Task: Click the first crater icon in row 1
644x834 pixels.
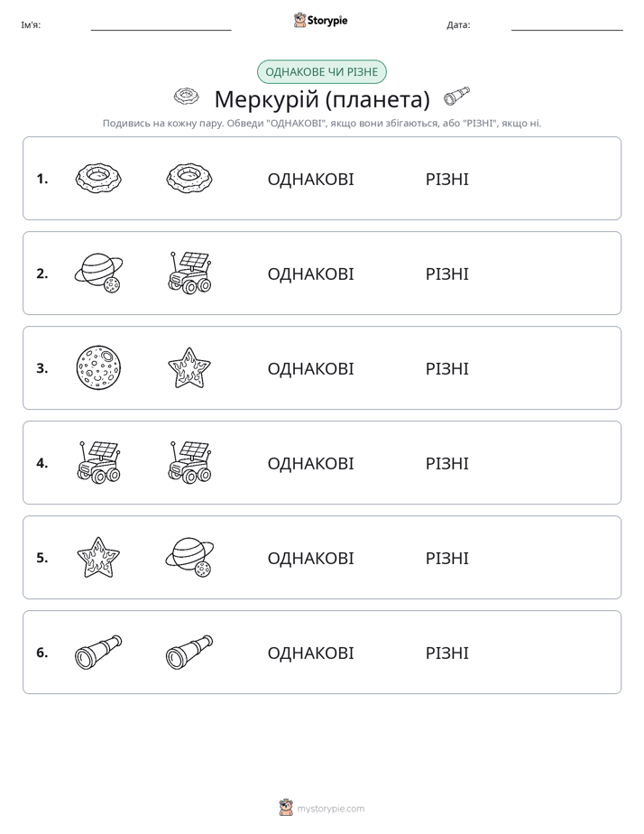Action: 98,178
